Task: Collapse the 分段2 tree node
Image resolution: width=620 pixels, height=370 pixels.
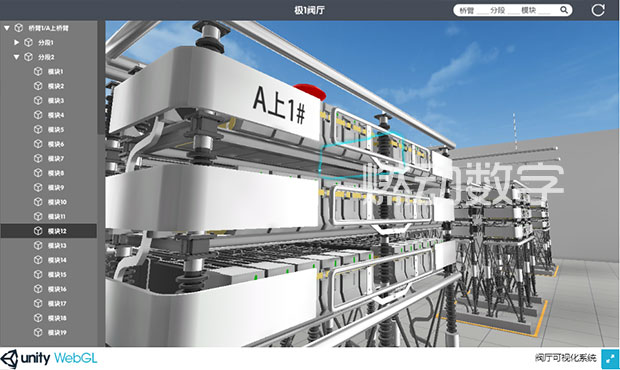Action: click(x=16, y=57)
